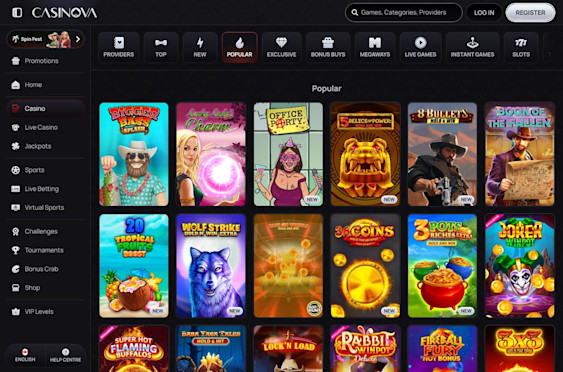The image size is (563, 372).
Task: Open Jackpots in the sidebar
Action: pyautogui.click(x=45, y=146)
